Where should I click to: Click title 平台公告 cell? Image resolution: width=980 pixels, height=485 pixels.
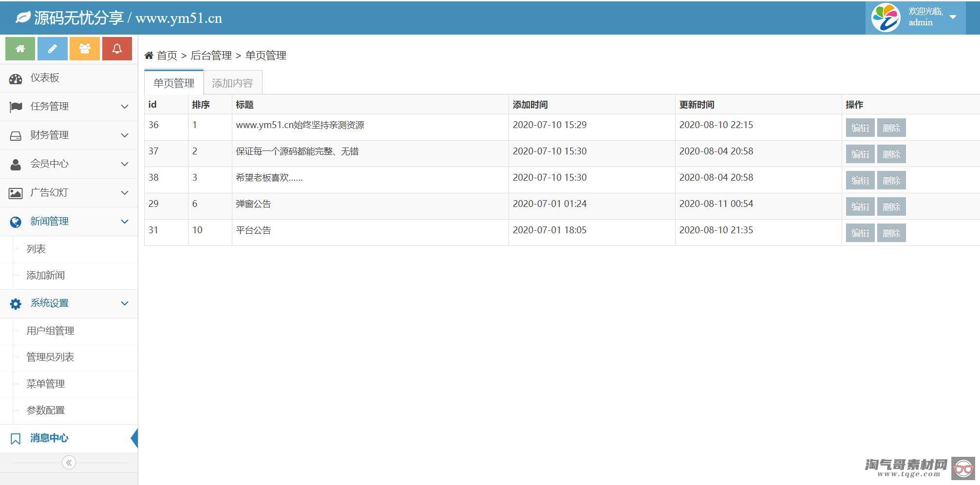[x=253, y=230]
